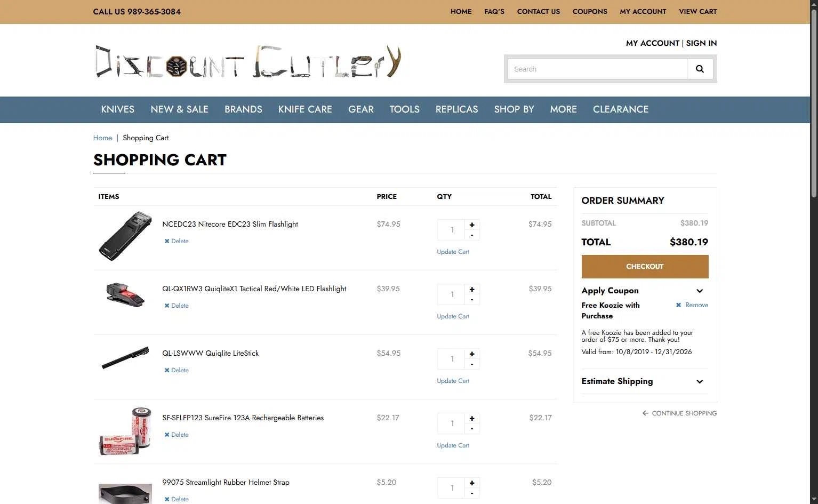Viewport: 818px width, 504px height.
Task: Decrease quantity for QuiqliteX1 Tactical Flashlight
Action: (472, 300)
